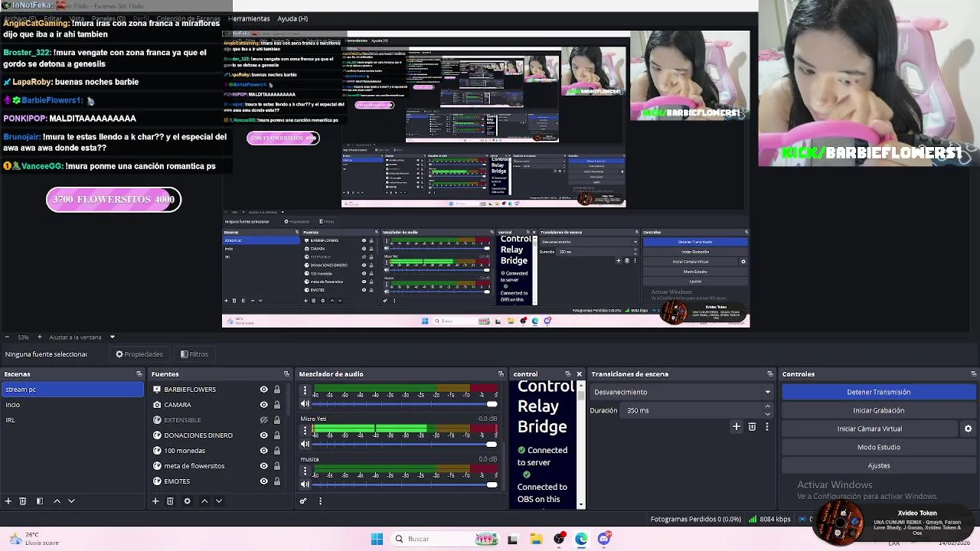Hide the EMOTES source

[x=264, y=481]
